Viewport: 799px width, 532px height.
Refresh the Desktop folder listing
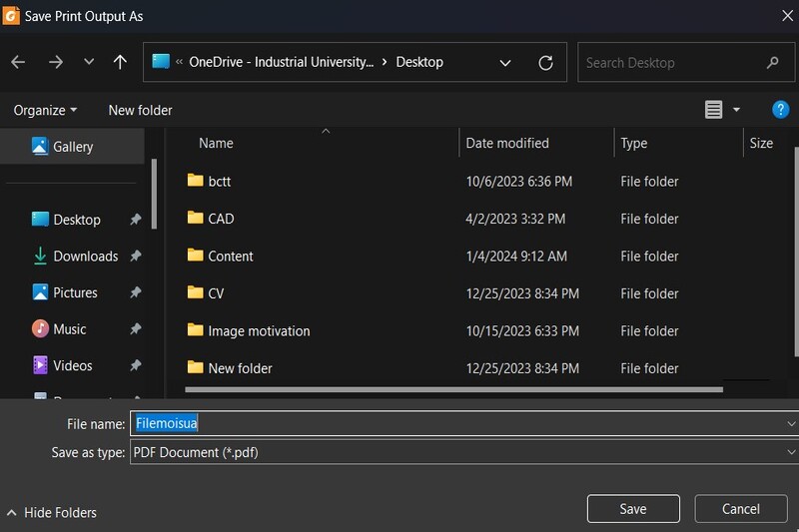point(545,62)
